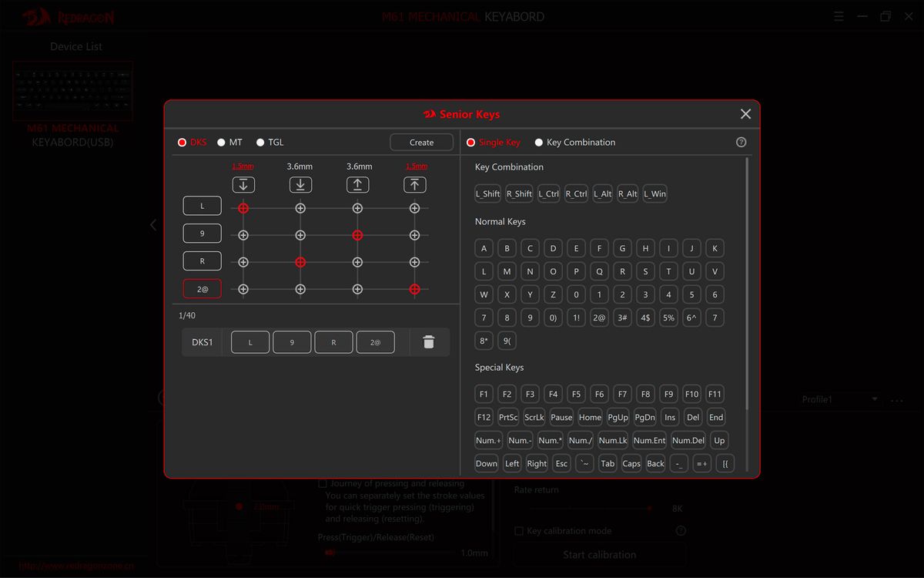
Task: Open the three-dot menu next to Profile1
Action: [x=896, y=400]
